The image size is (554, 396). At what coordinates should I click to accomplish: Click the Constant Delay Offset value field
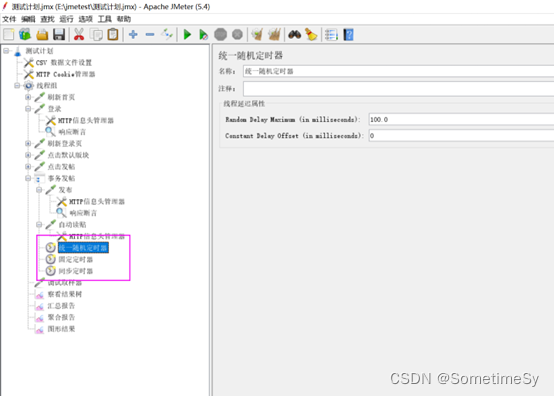pyautogui.click(x=461, y=136)
